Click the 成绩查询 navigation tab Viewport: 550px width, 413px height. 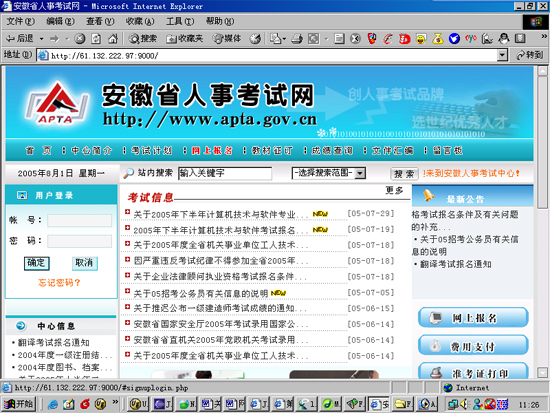coord(332,151)
